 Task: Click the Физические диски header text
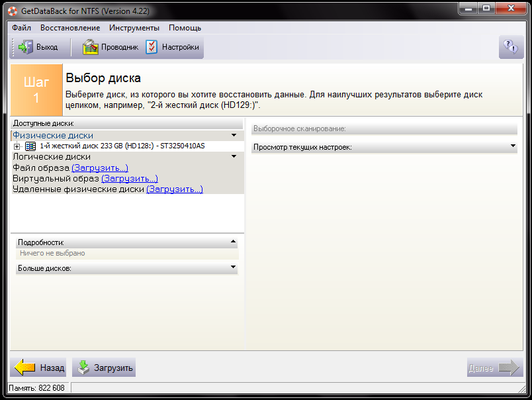coord(53,136)
